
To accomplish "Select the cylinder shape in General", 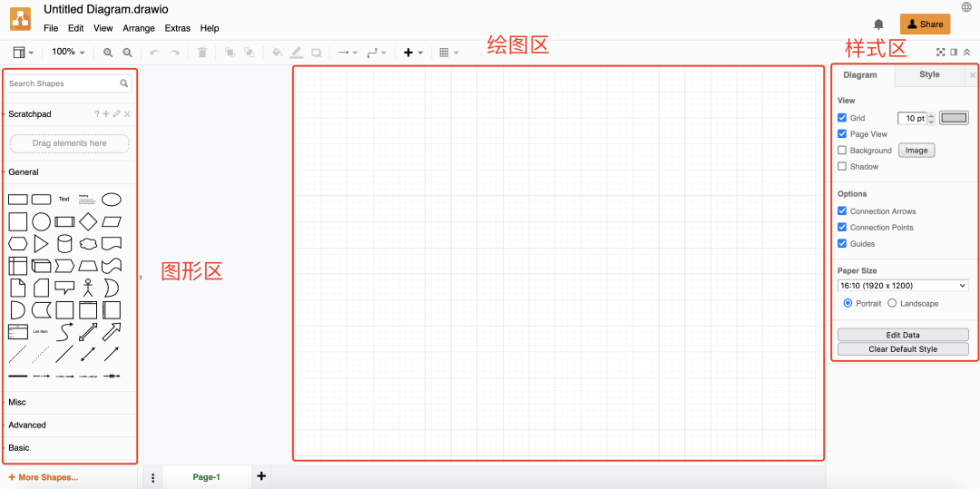I will click(64, 244).
